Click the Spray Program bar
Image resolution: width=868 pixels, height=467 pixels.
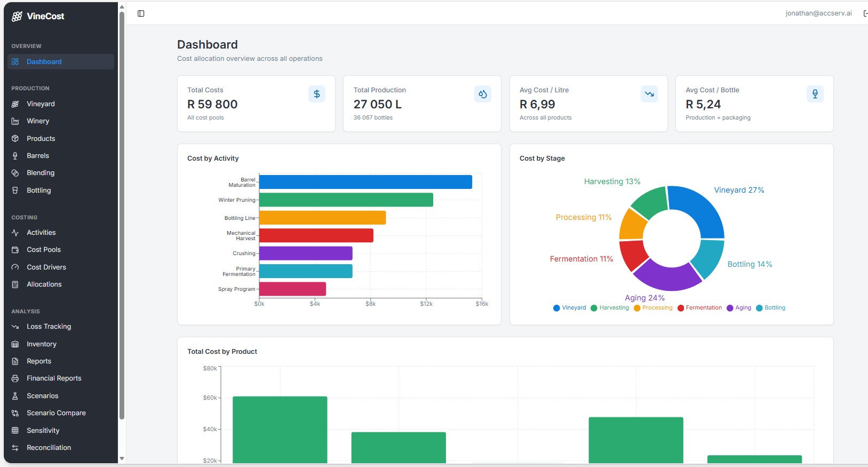[292, 289]
